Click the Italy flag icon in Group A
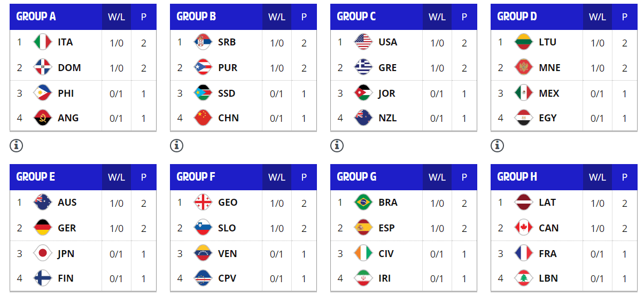The image size is (644, 295). [x=42, y=42]
